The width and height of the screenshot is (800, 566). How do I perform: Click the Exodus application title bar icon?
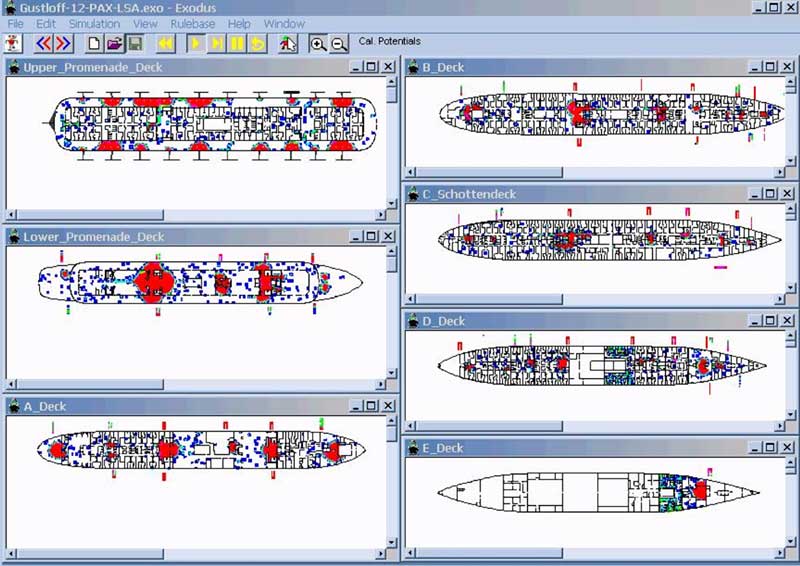(10, 8)
